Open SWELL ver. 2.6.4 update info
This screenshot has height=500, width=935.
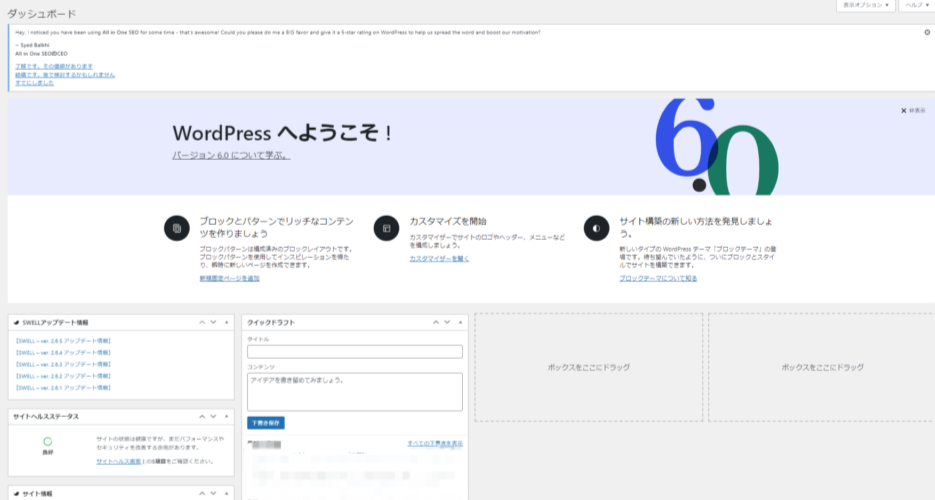63,353
